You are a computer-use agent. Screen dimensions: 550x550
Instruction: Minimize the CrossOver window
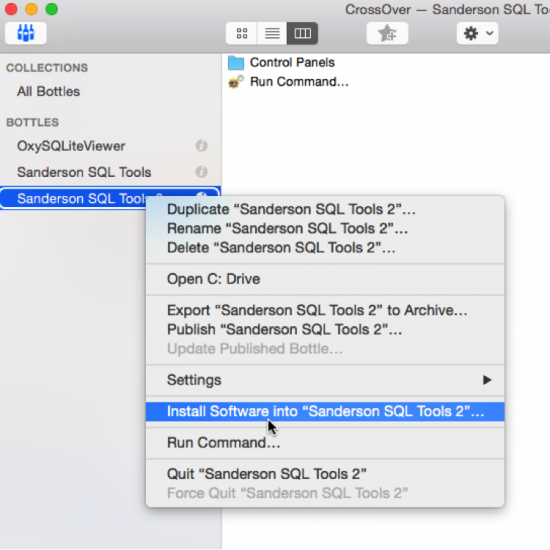pyautogui.click(x=31, y=9)
